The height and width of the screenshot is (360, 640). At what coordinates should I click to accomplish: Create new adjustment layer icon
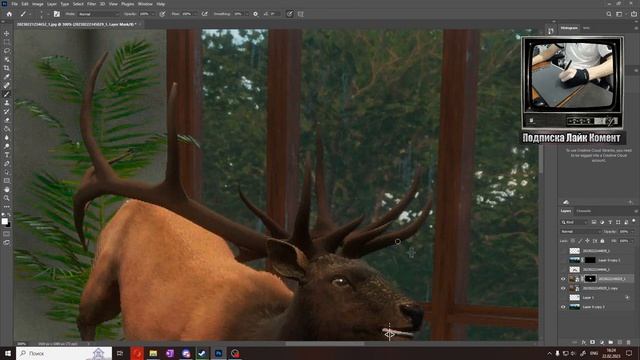pos(602,342)
